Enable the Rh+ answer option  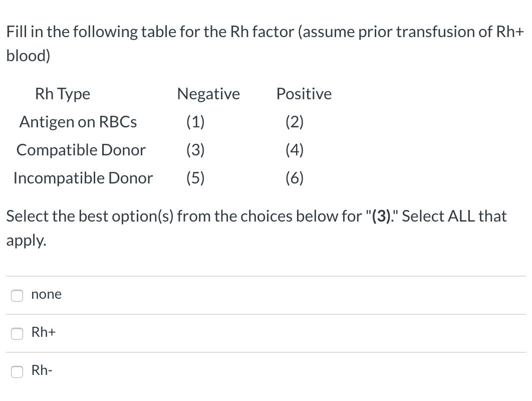coord(17,333)
